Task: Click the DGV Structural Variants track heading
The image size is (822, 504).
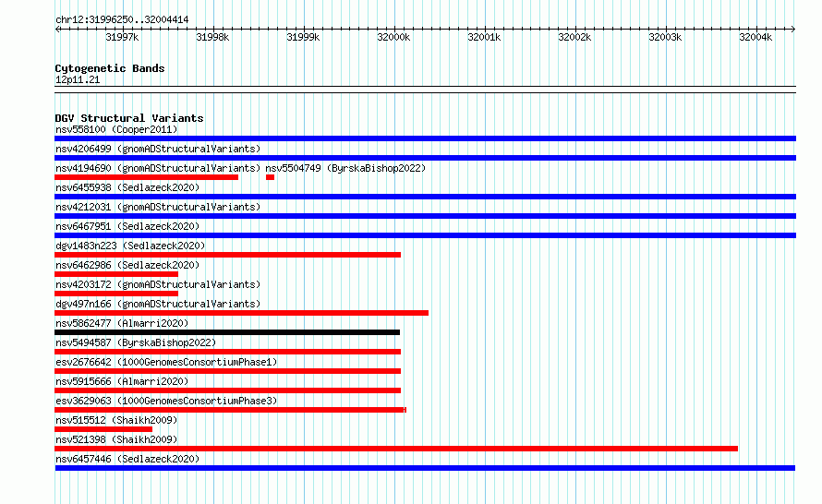Action: (x=129, y=118)
